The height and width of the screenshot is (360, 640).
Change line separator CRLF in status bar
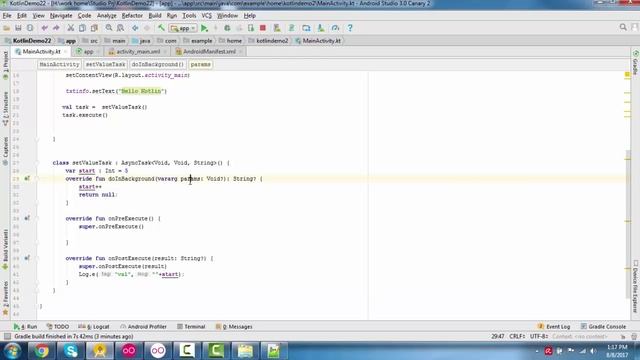(x=517, y=336)
